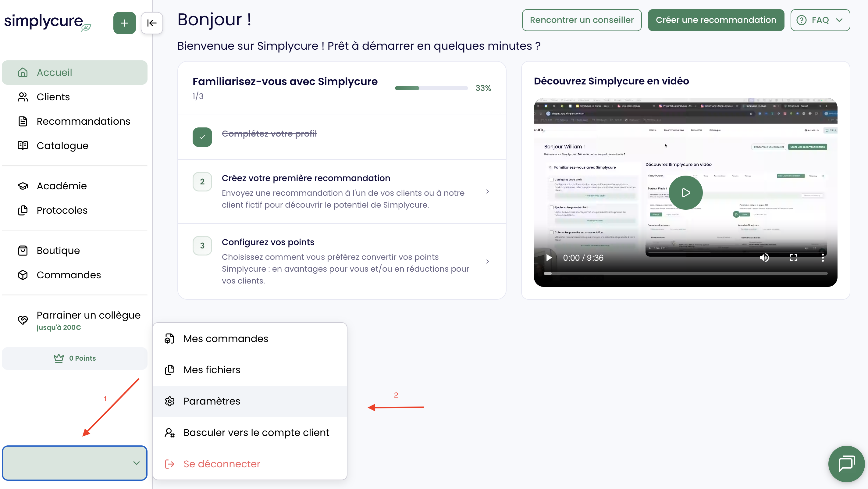Click the Recommandations document icon
868x489 pixels.
pos(23,121)
